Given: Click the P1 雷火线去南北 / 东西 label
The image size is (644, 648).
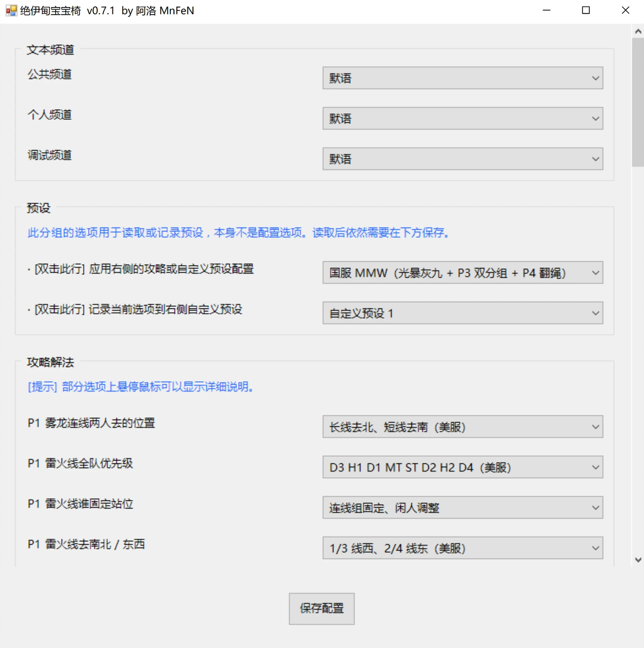Looking at the screenshot, I should click(x=86, y=544).
